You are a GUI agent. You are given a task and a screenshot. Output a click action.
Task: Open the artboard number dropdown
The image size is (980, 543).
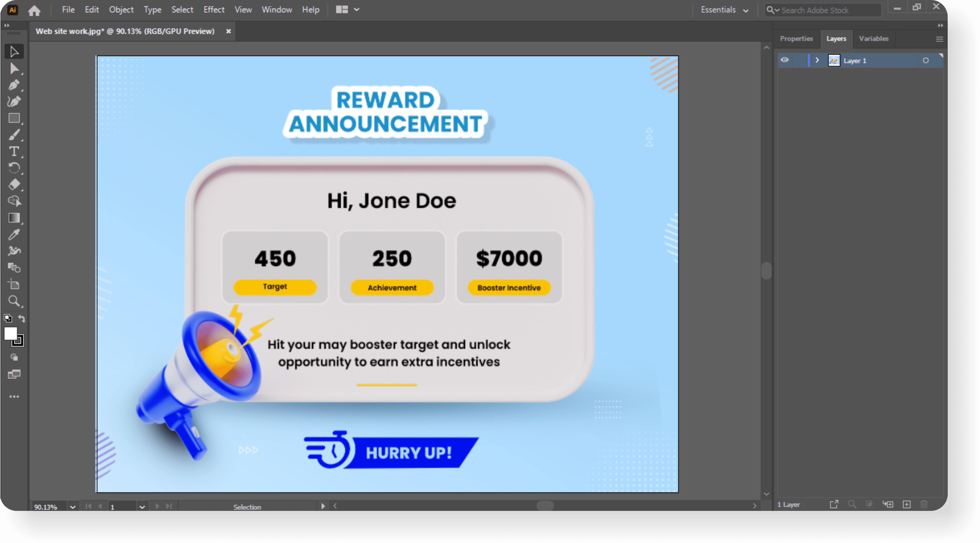(142, 507)
